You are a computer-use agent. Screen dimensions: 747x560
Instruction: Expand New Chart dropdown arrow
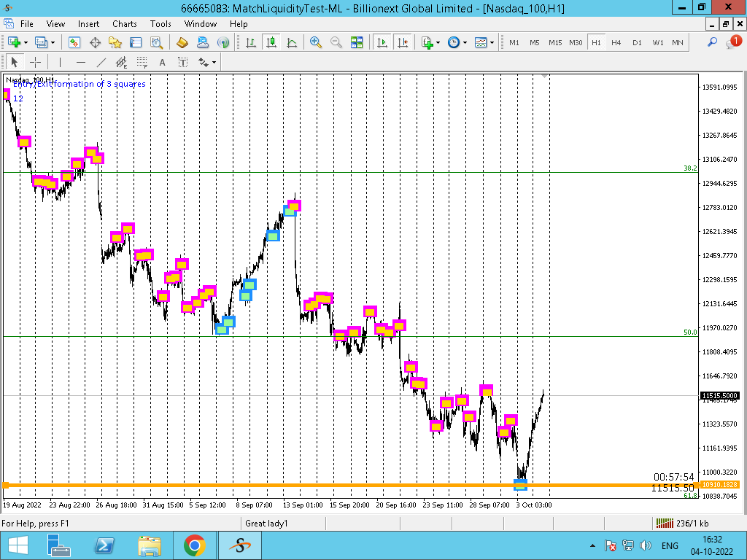point(26,42)
